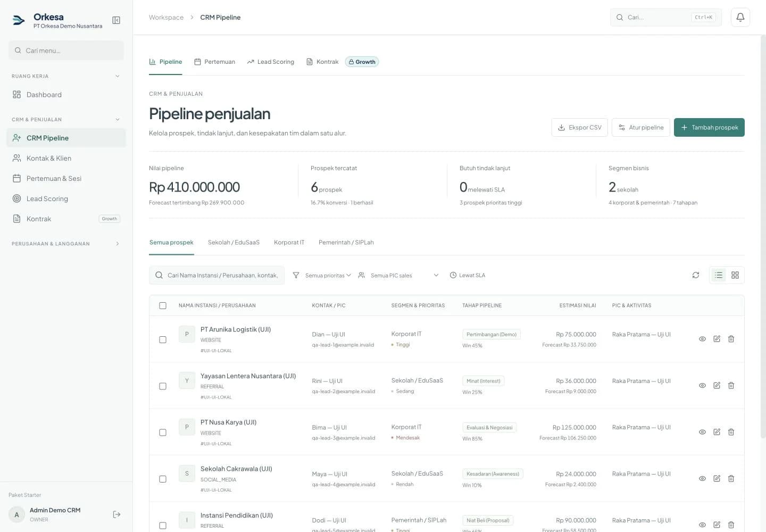Image resolution: width=766 pixels, height=532 pixels.
Task: Delete the Sekolah Cakrawala prospect
Action: pyautogui.click(x=731, y=478)
